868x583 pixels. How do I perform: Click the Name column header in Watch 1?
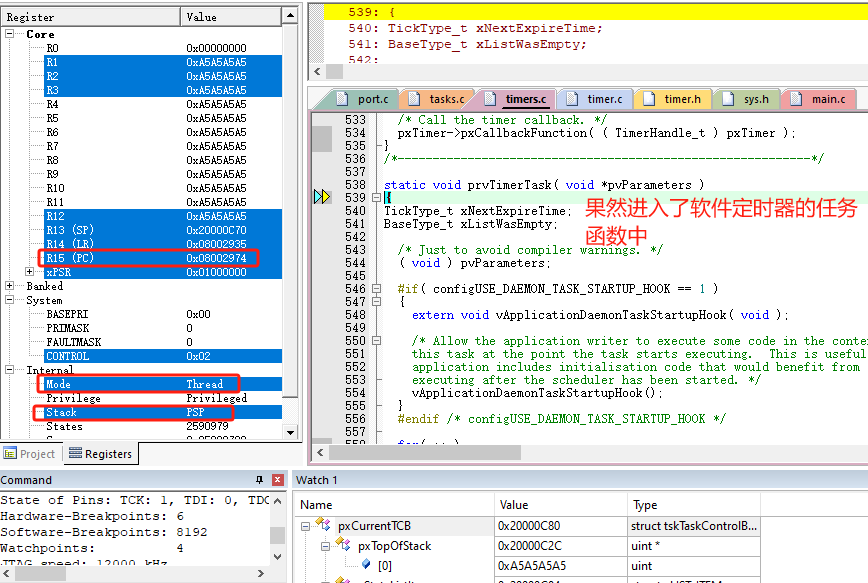pyautogui.click(x=395, y=505)
